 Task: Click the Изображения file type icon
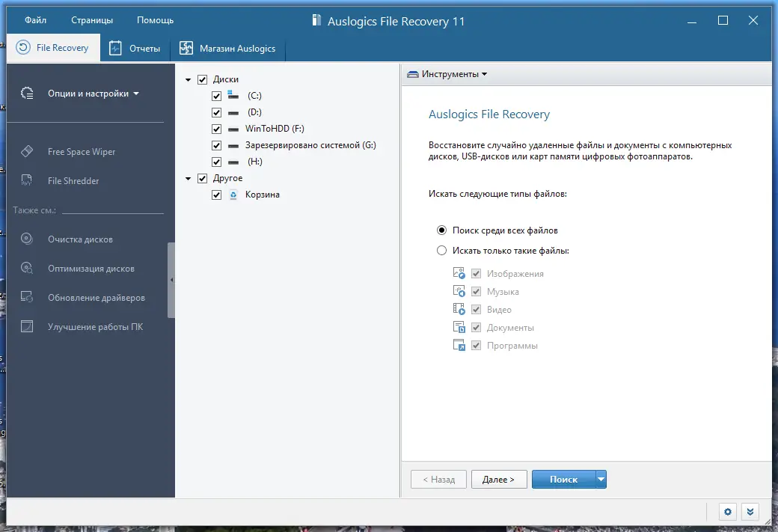(x=459, y=273)
